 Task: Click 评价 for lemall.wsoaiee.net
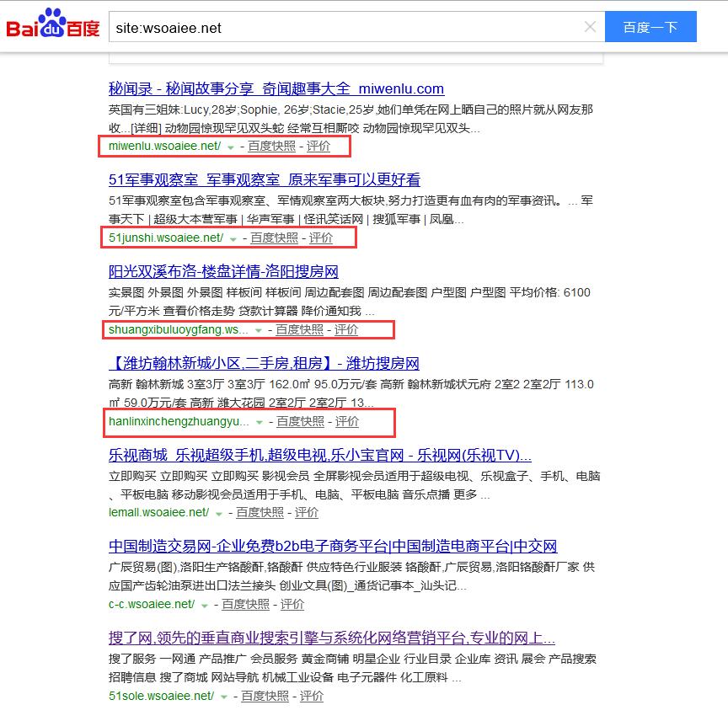click(x=307, y=513)
